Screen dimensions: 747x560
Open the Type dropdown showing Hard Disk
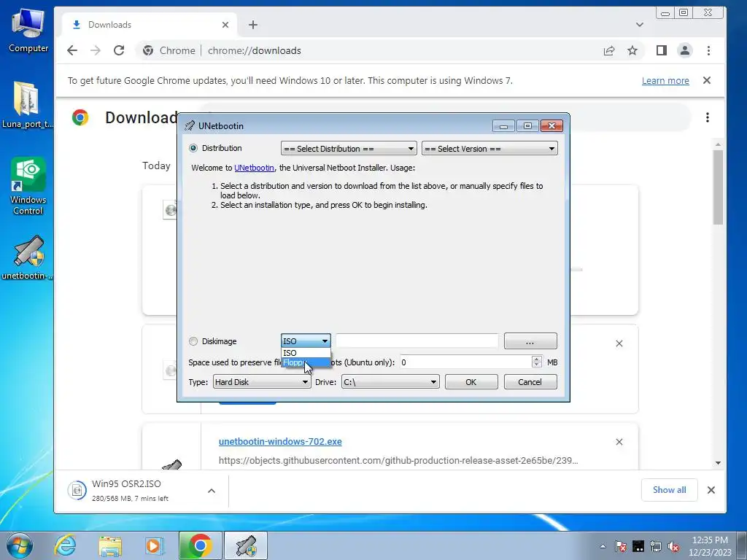[x=262, y=382]
